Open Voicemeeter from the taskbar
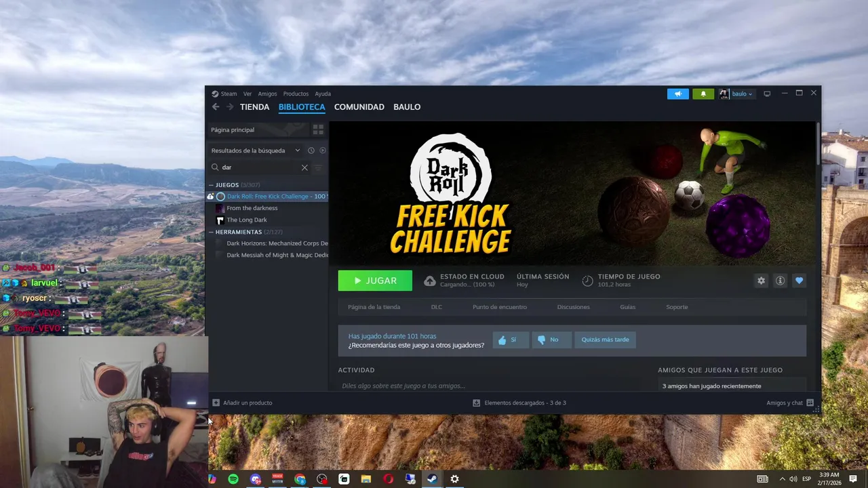Viewport: 868px width, 488px height. pos(277,479)
